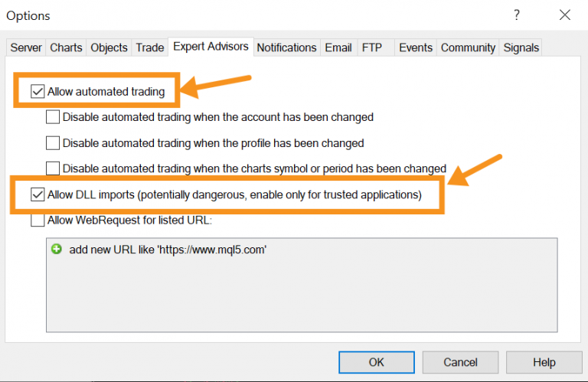
Task: Close the Options dialog window
Action: 565,15
